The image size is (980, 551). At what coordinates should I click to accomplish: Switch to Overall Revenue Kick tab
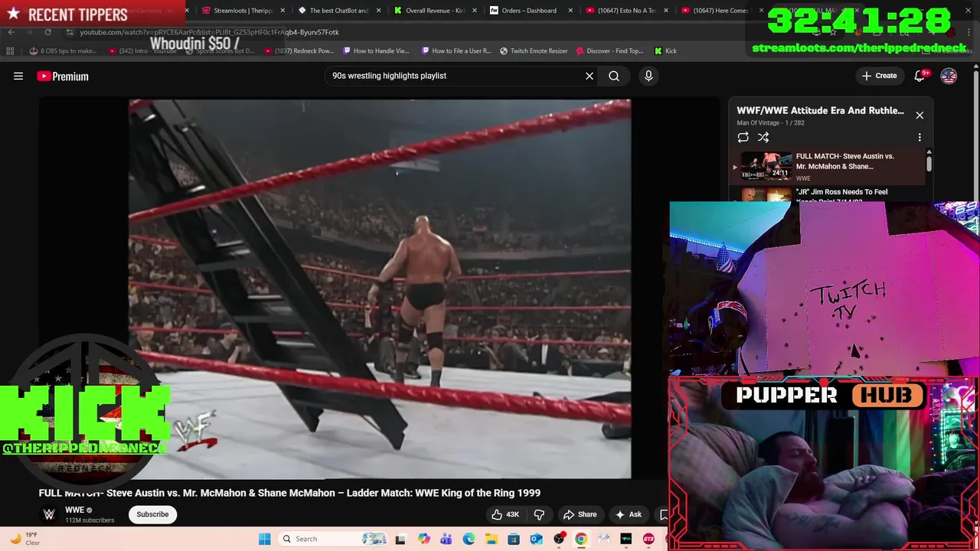(x=434, y=11)
